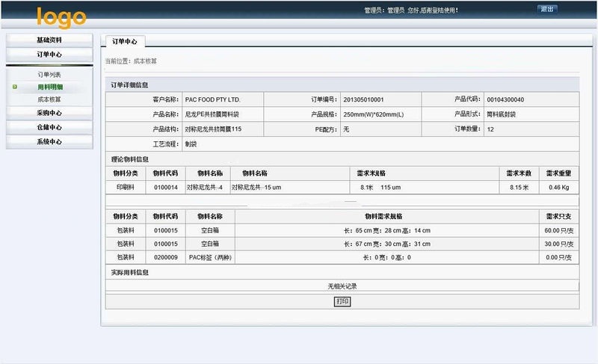This screenshot has width=598, height=364.
Task: Open the 成本核算 submenu item
Action: pyautogui.click(x=49, y=99)
